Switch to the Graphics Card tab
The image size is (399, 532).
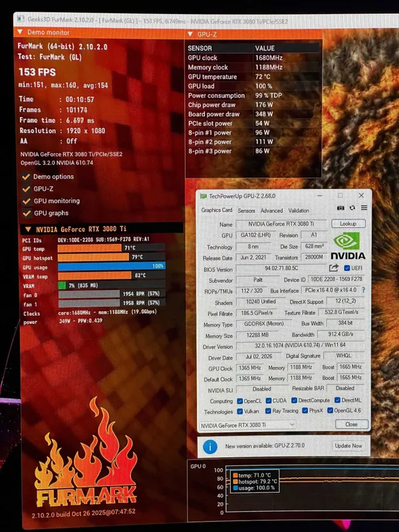(x=217, y=210)
